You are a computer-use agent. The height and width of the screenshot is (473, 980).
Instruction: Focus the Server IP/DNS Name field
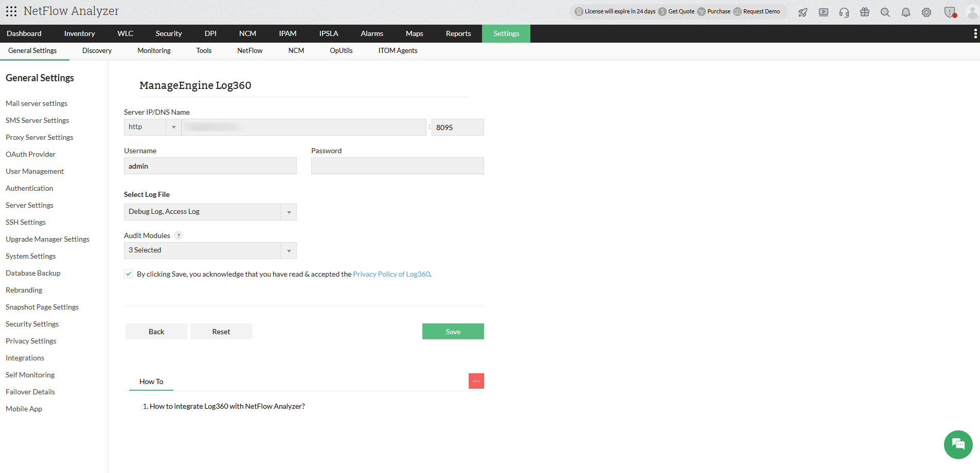[x=304, y=127]
